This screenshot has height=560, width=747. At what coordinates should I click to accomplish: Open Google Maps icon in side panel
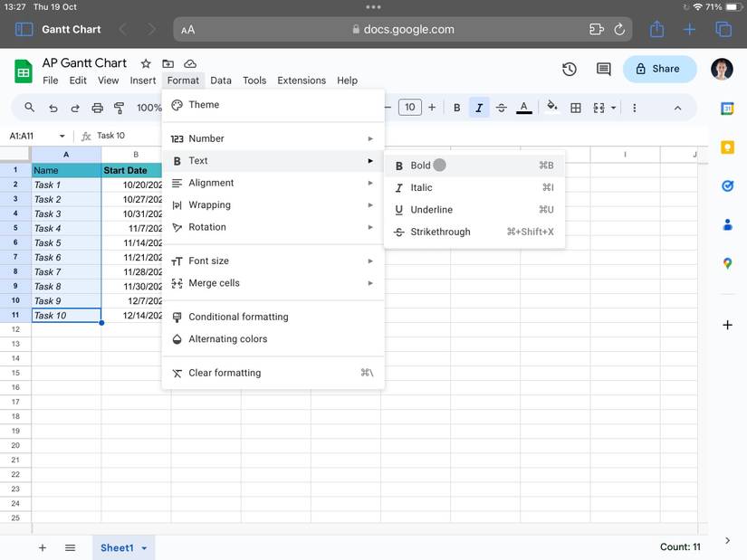click(727, 263)
